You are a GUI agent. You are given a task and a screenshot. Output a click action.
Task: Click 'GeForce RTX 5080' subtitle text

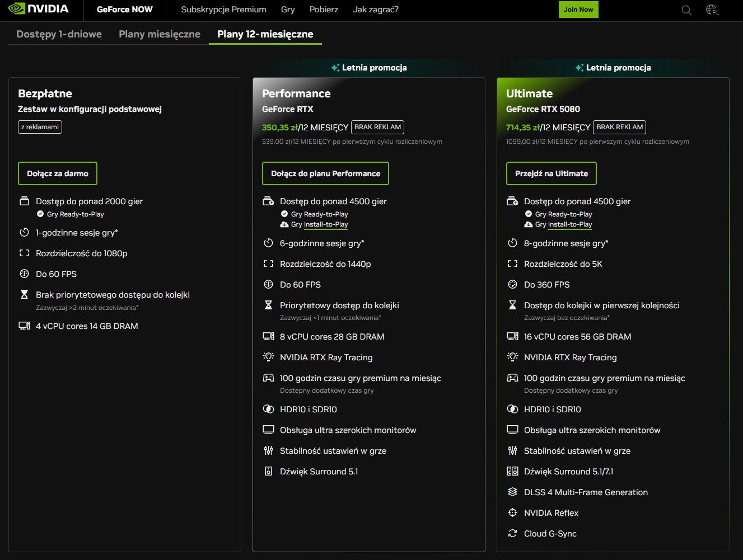click(543, 109)
